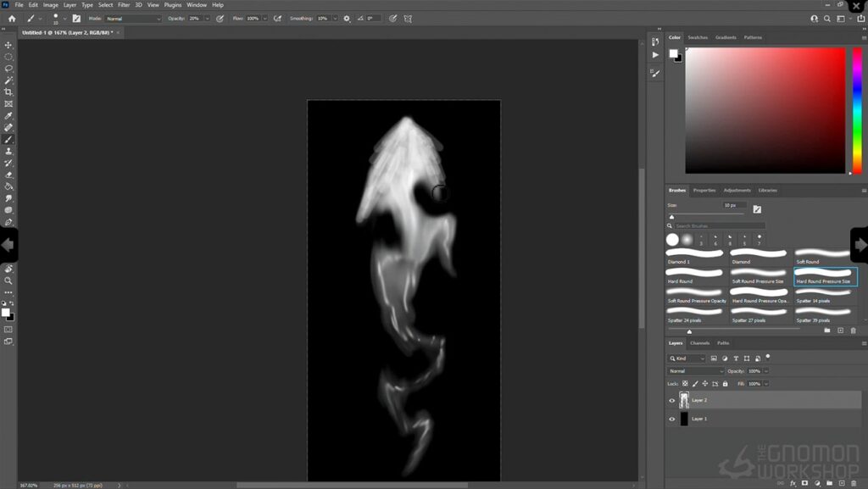
Task: Open smoothing options gear icon
Action: click(347, 19)
